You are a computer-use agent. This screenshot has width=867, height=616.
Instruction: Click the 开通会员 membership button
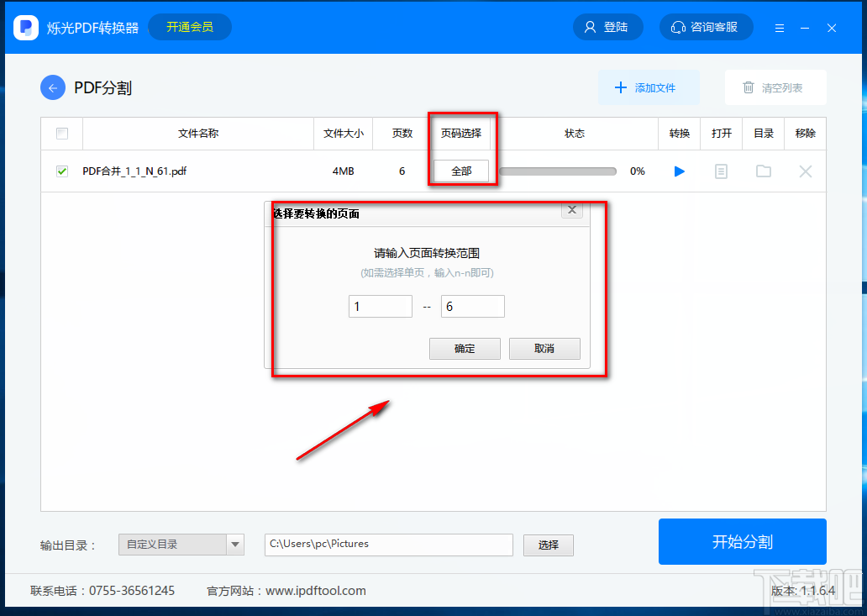click(x=189, y=26)
